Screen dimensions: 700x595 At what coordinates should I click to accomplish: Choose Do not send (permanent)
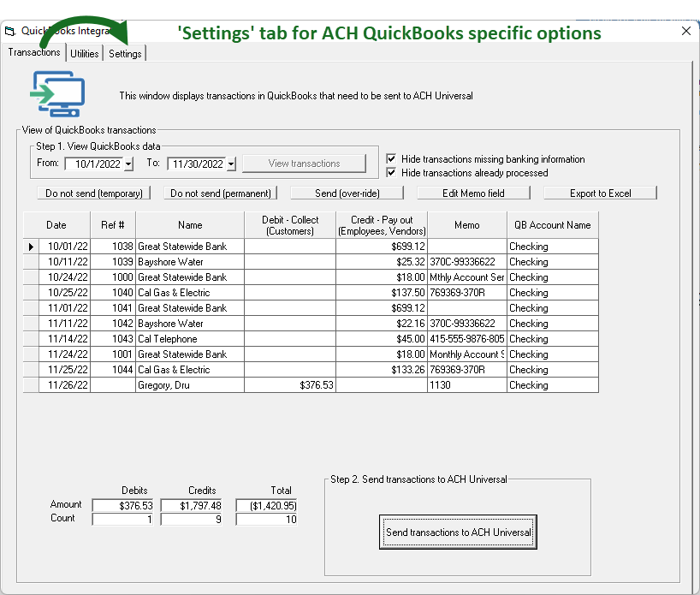pyautogui.click(x=221, y=193)
